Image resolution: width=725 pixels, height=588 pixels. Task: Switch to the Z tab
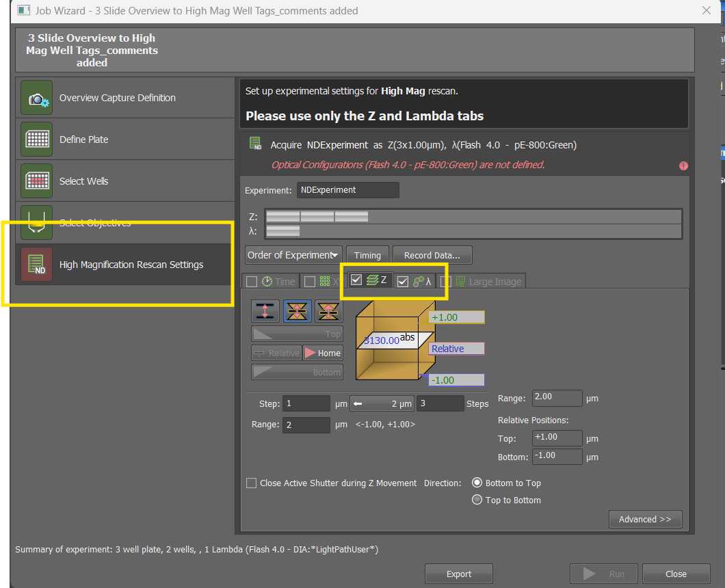(378, 280)
